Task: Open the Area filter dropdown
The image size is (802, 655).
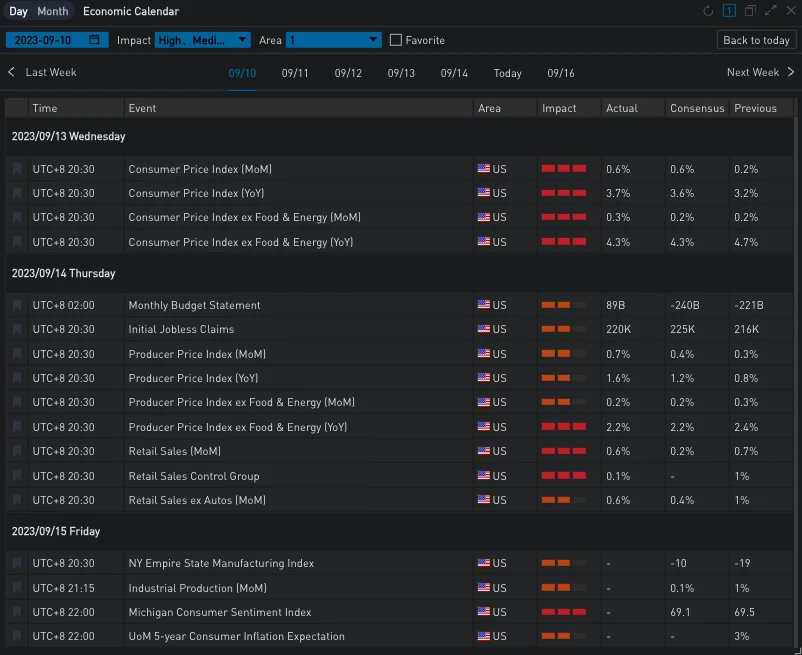Action: (333, 40)
